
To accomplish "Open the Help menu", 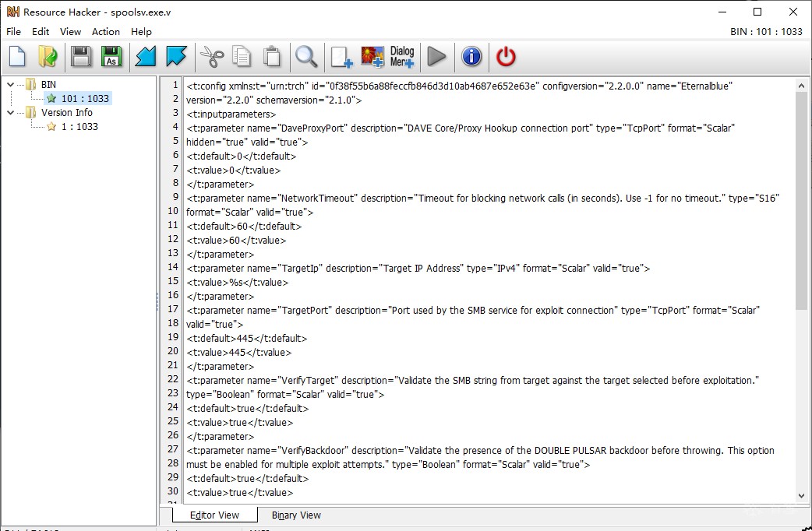I will point(141,32).
